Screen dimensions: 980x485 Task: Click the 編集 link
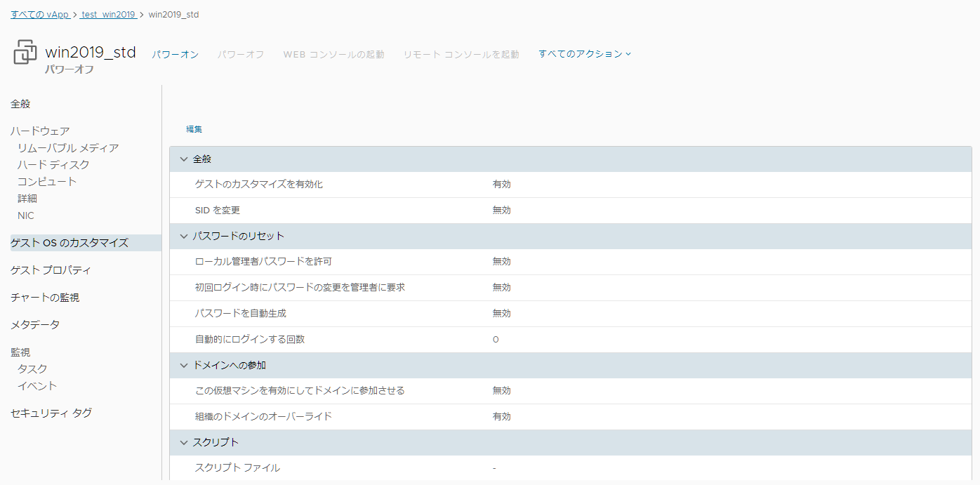(194, 129)
